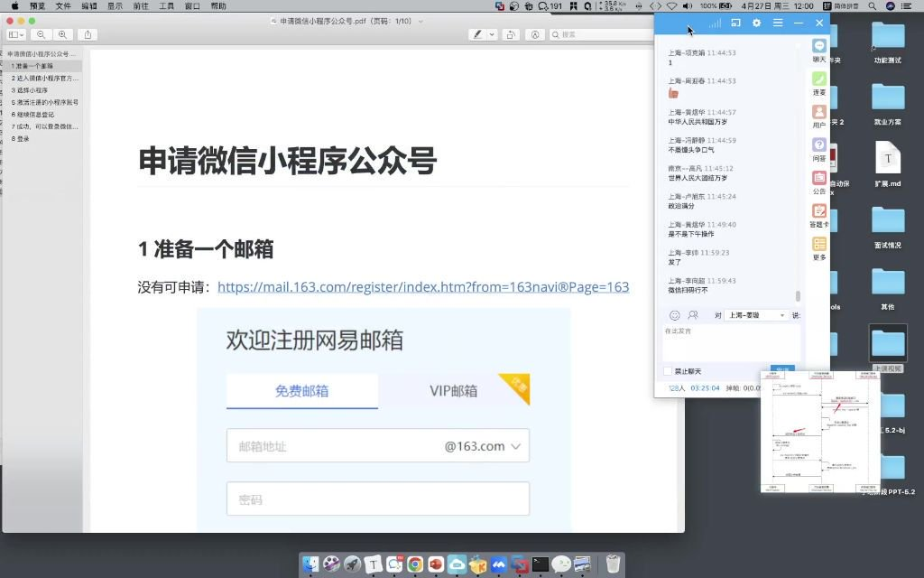Open the Trash in the Dock
The image size is (924, 578).
613,564
